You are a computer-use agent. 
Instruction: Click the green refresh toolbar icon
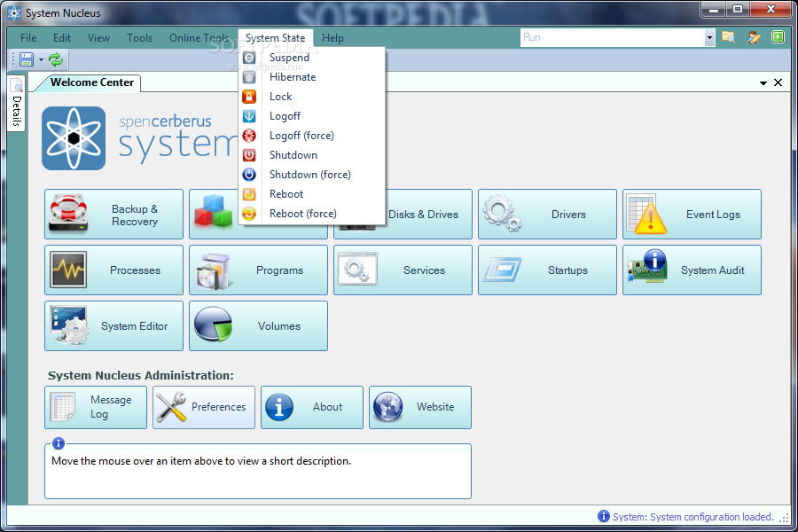tap(56, 59)
